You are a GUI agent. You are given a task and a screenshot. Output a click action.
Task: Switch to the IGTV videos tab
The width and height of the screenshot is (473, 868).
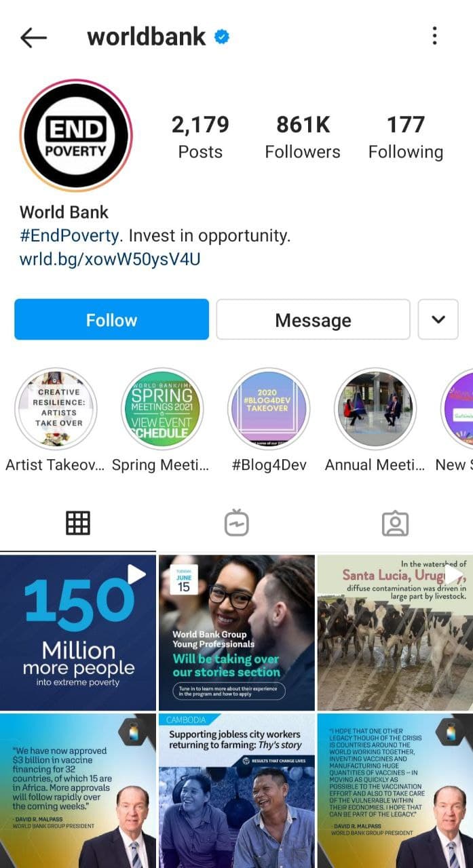[x=236, y=523]
